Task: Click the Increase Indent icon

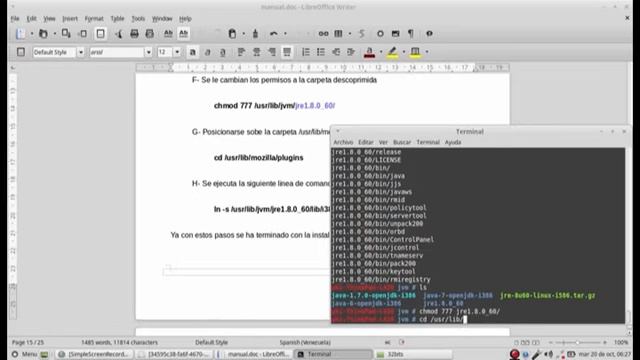Action: [351, 52]
